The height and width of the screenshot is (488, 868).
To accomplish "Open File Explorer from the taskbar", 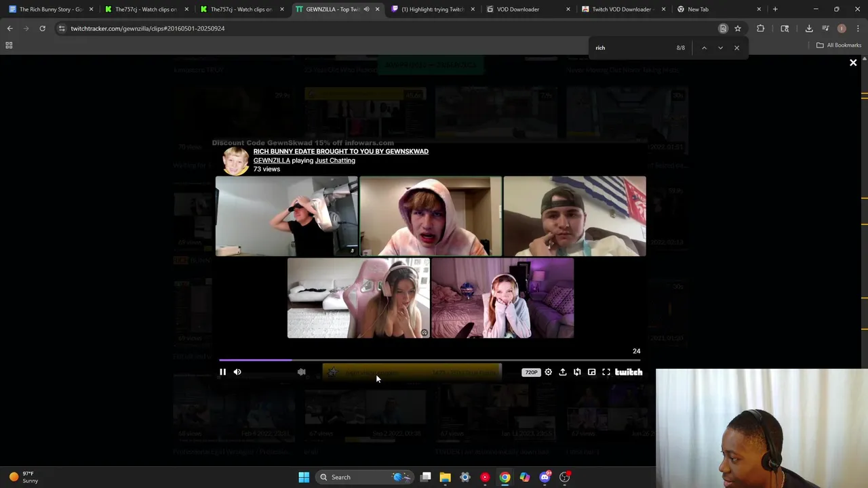I will [x=445, y=477].
